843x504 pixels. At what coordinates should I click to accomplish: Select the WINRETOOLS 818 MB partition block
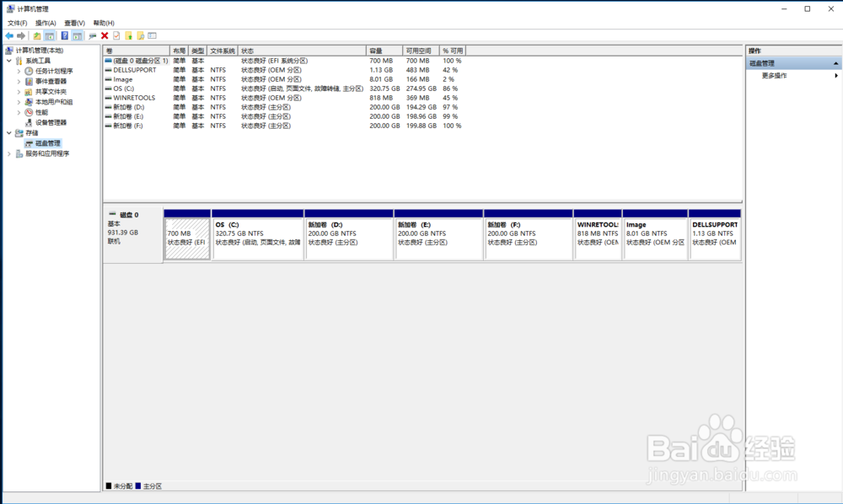[598, 235]
